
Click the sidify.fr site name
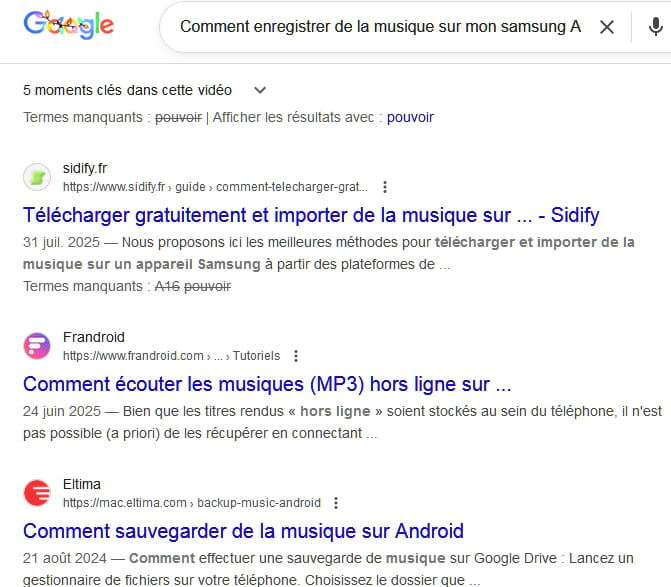[x=85, y=168]
